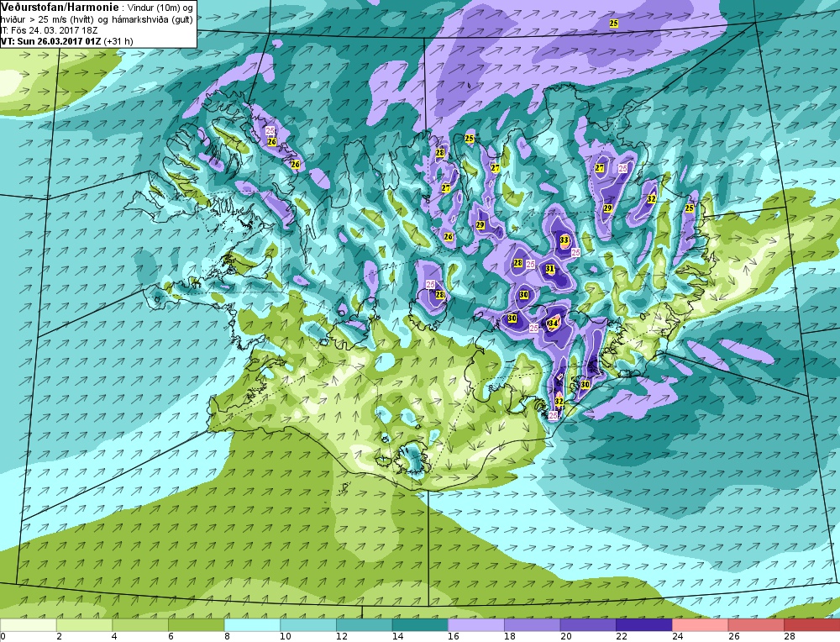Select the 8–10 m/s light cyan legend swatch
Image resolution: width=840 pixels, height=642 pixels.
click(252, 625)
